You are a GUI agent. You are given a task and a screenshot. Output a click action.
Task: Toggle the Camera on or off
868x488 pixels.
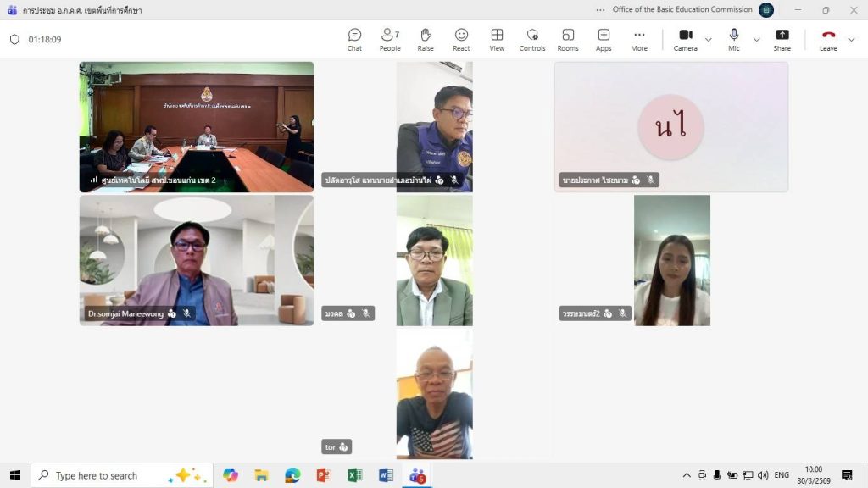686,39
